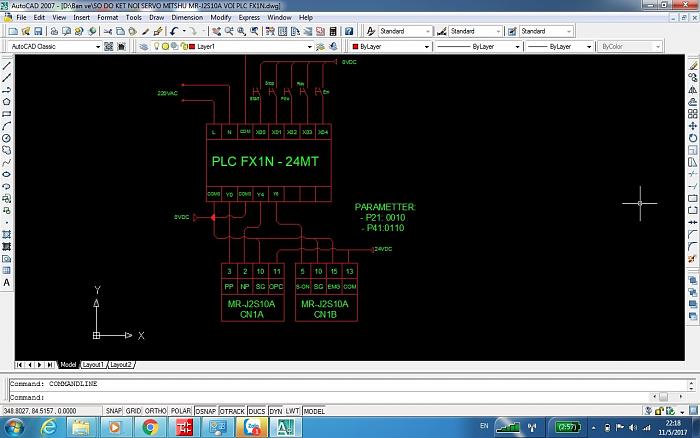Open the table style Standard dropdown
The height and width of the screenshot is (438, 700).
(x=569, y=31)
